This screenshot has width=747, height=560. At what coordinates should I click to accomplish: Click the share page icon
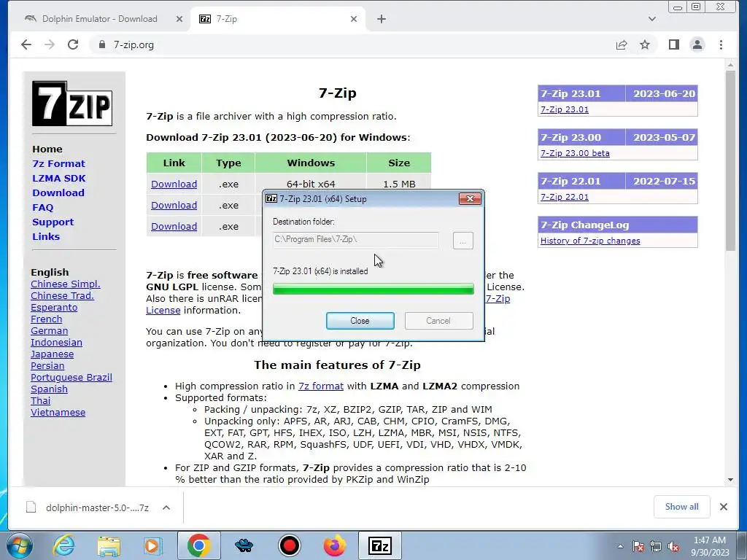(622, 44)
